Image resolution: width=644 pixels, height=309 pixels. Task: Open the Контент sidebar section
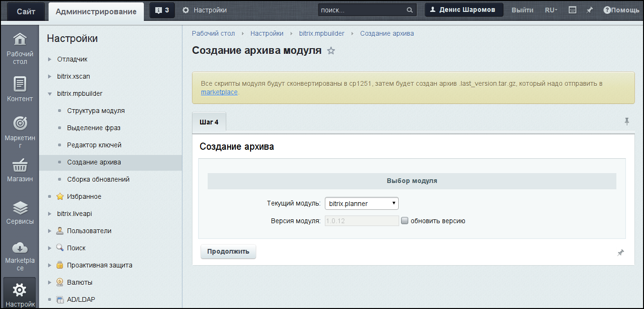(x=20, y=89)
